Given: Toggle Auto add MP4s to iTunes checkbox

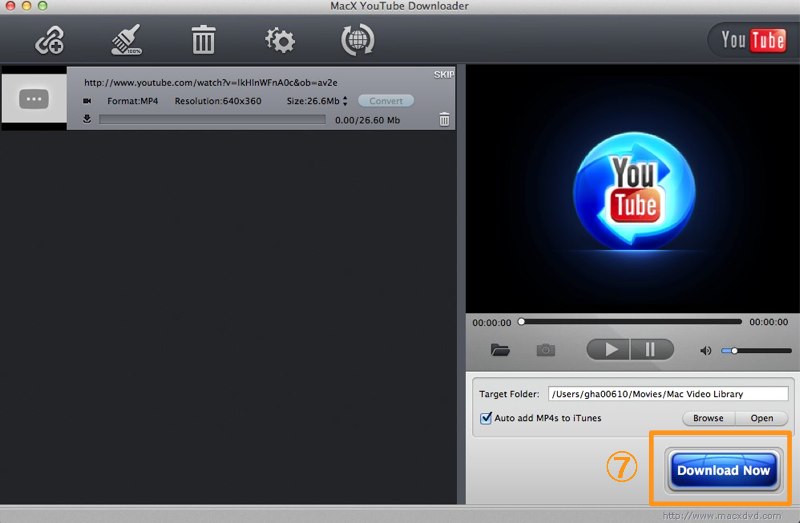Looking at the screenshot, I should [x=486, y=418].
